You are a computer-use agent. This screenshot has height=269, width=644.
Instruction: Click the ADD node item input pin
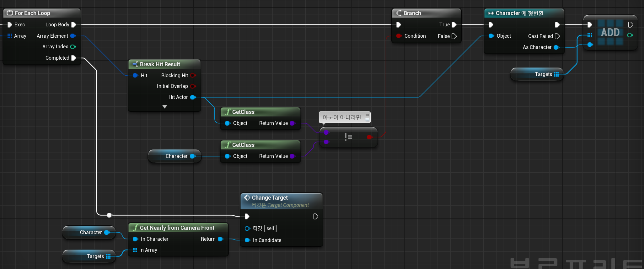[x=590, y=45]
